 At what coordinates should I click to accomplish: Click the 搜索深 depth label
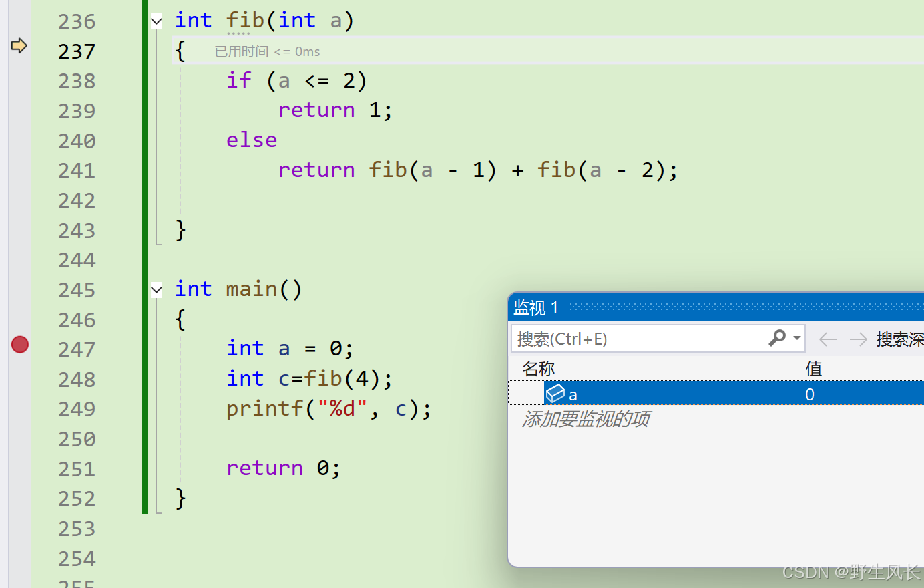tap(899, 339)
